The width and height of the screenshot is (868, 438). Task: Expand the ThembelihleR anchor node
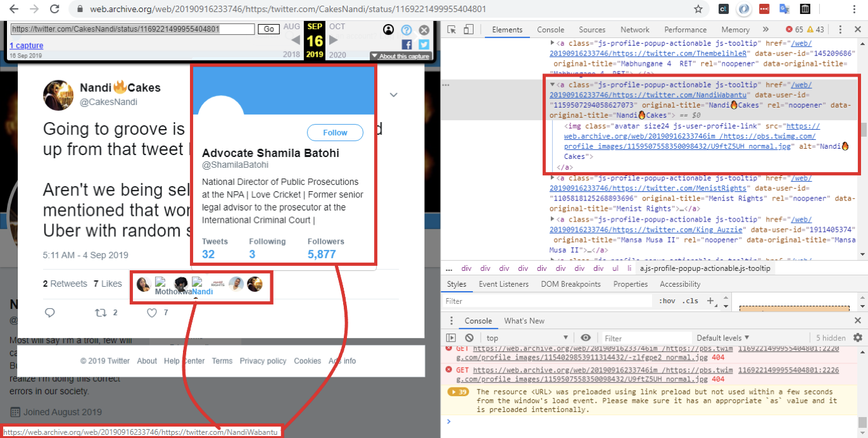coord(553,44)
